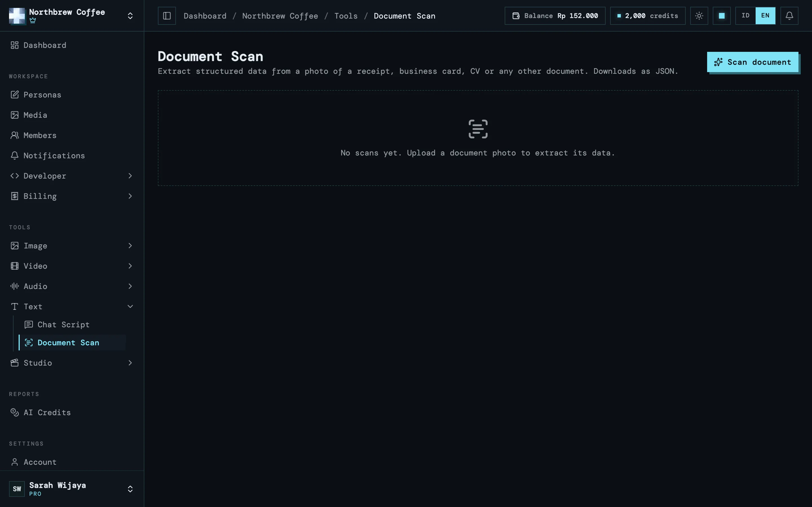The image size is (812, 507).
Task: Click the notification bell in top bar
Action: 789,16
